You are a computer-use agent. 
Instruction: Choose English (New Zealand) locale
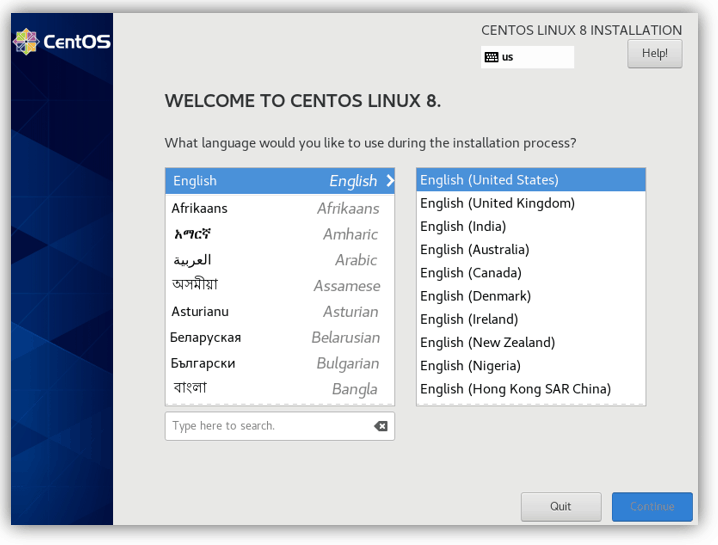pyautogui.click(x=531, y=343)
